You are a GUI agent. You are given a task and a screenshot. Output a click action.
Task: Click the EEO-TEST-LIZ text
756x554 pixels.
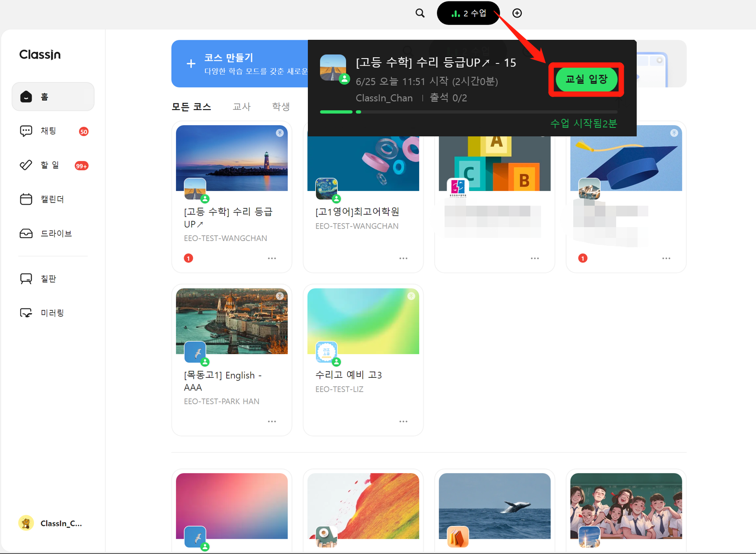point(340,389)
